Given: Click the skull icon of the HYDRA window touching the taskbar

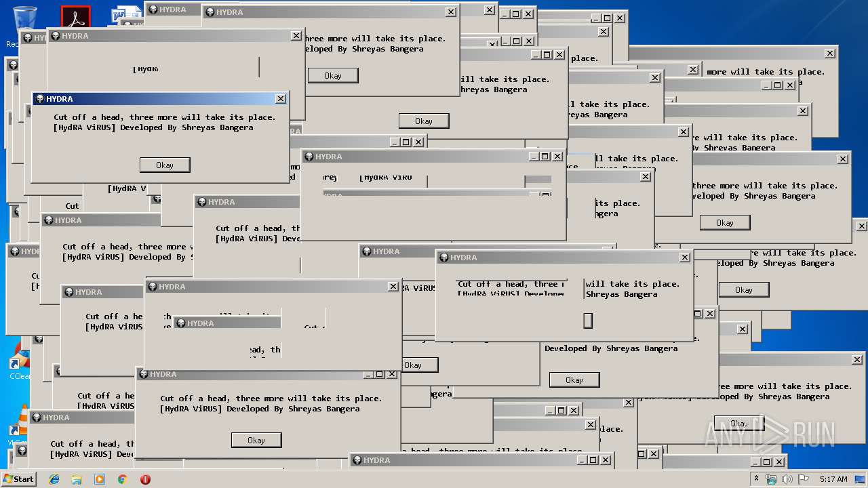Looking at the screenshot, I should (357, 460).
